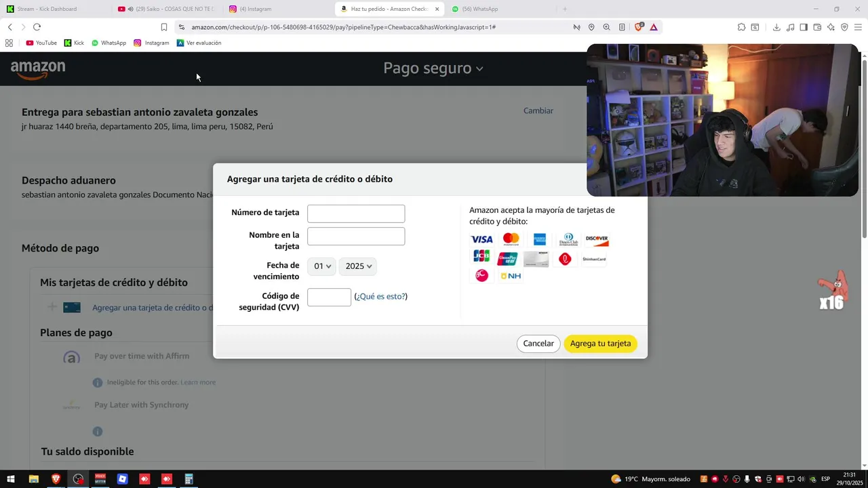Screen dimensions: 868x488
Task: Open the browser hamburger menu
Action: click(858, 27)
